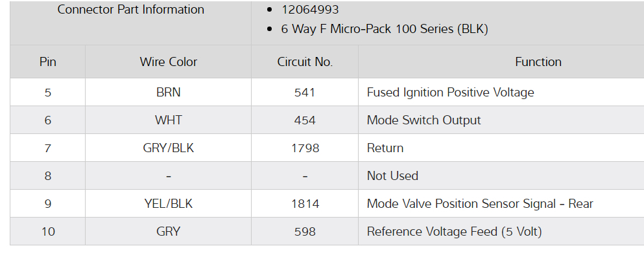Viewport: 644px width, 270px height.
Task: Click circuit number 1798
Action: tap(305, 148)
